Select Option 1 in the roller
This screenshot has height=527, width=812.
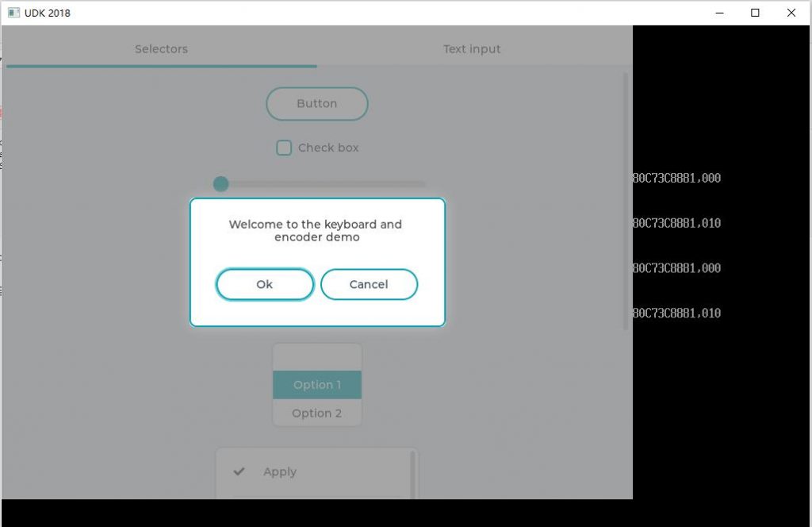point(317,385)
